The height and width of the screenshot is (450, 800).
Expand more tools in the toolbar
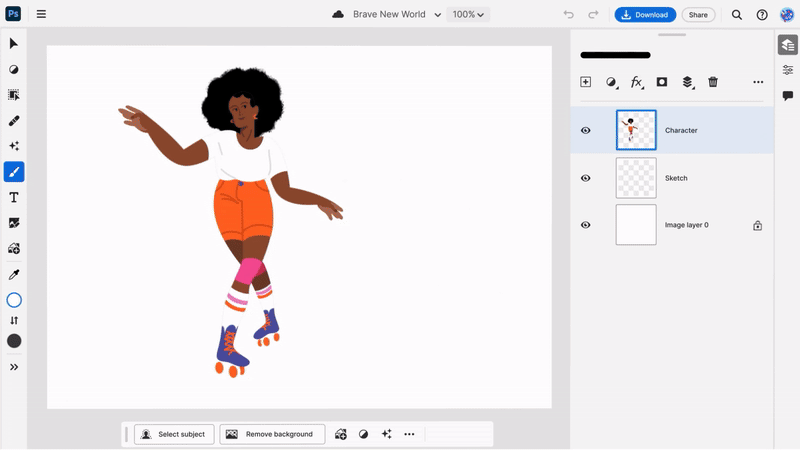tap(14, 367)
